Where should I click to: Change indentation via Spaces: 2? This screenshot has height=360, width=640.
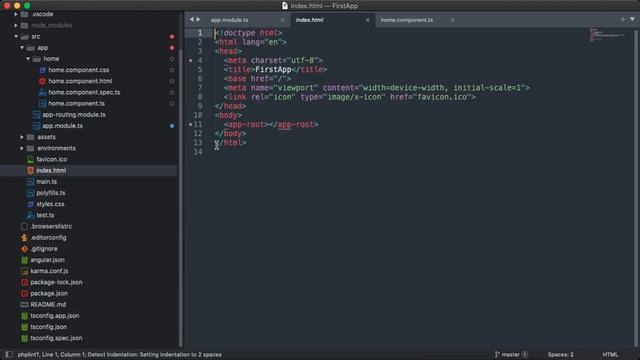coord(560,355)
